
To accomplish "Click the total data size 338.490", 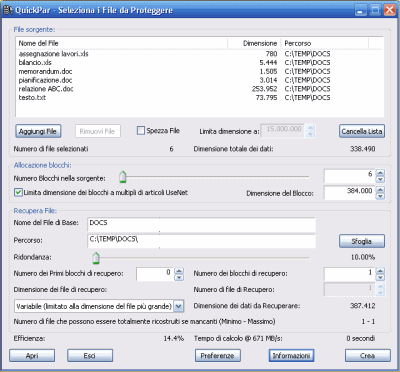I will point(363,149).
